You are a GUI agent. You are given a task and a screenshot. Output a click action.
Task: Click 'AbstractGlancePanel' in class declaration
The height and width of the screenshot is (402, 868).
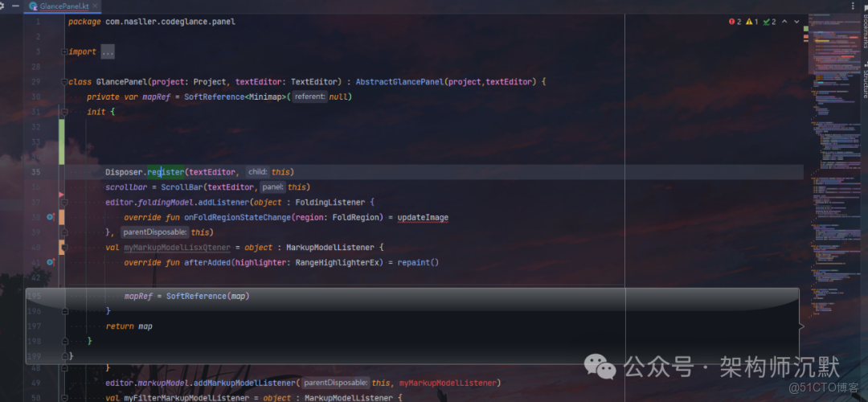coord(399,82)
